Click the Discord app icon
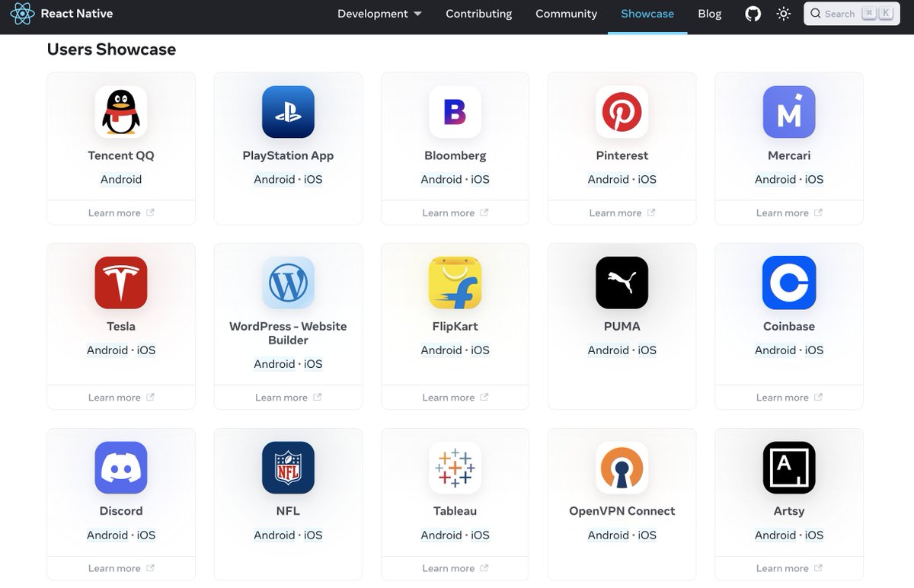 (x=121, y=468)
